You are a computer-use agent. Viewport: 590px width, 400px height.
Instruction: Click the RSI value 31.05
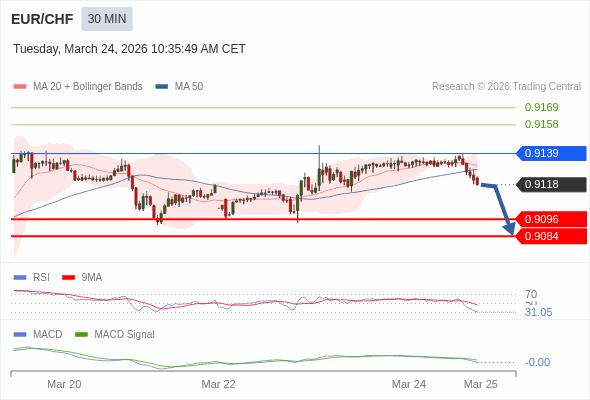click(538, 312)
